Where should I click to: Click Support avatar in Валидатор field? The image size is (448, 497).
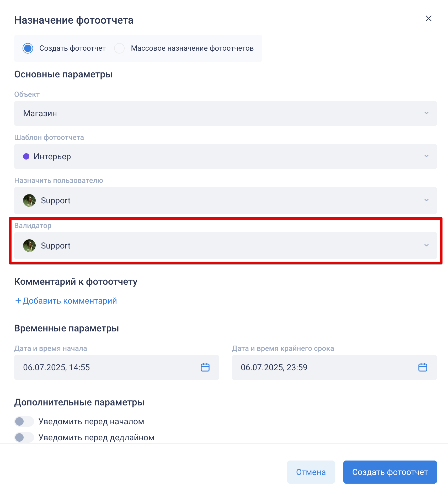tap(29, 246)
